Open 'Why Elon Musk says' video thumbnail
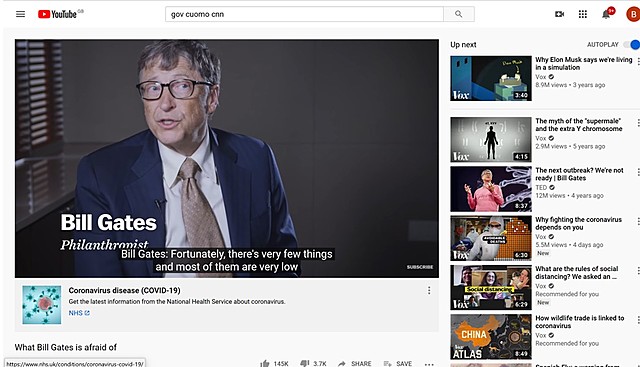The height and width of the screenshot is (367, 640). tap(491, 78)
